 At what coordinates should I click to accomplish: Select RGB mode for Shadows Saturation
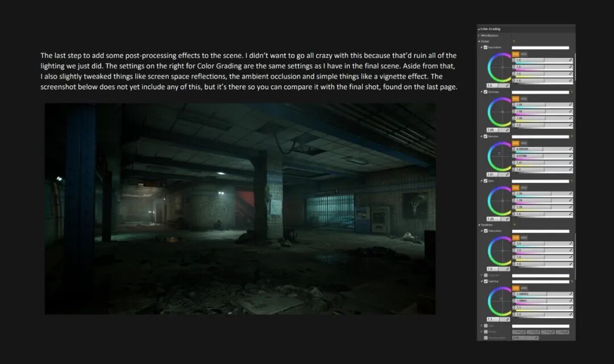coord(515,238)
